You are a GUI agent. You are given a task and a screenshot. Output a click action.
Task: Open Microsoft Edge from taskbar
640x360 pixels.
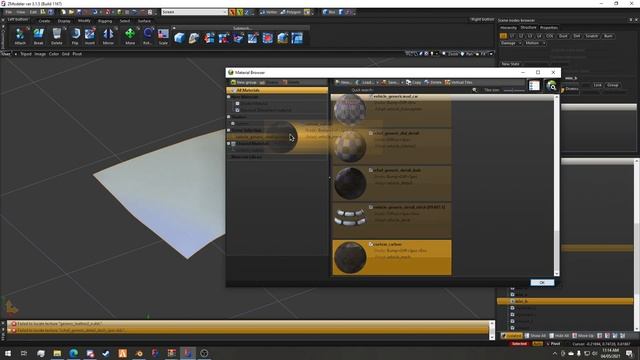point(73,353)
